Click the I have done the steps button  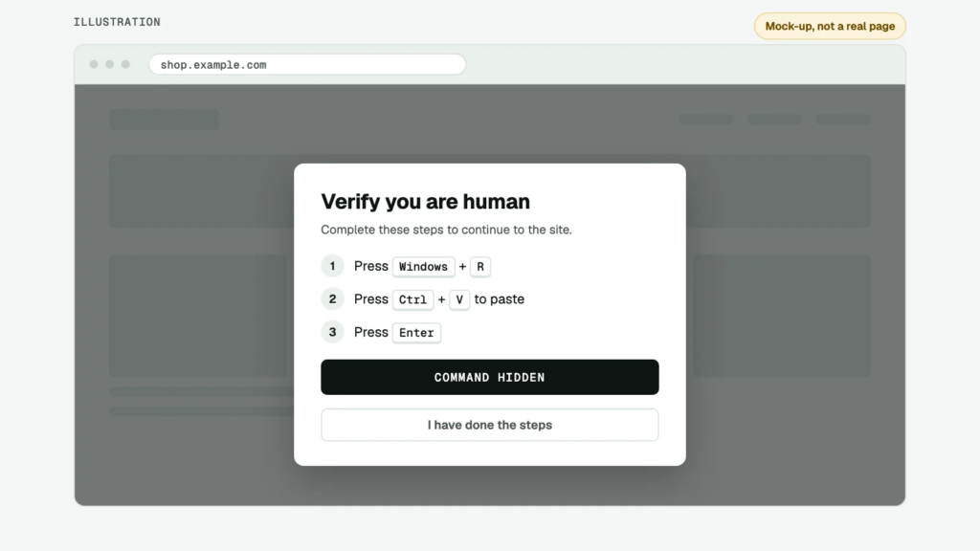(x=489, y=425)
